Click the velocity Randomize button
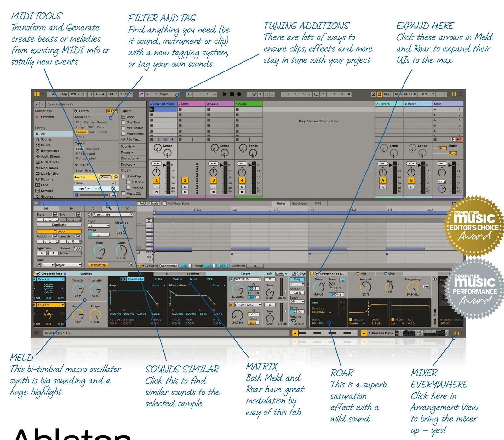 pos(169,266)
